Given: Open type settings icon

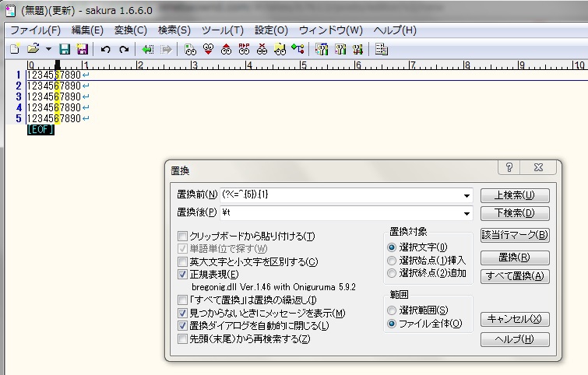Looking at the screenshot, I should [x=340, y=49].
